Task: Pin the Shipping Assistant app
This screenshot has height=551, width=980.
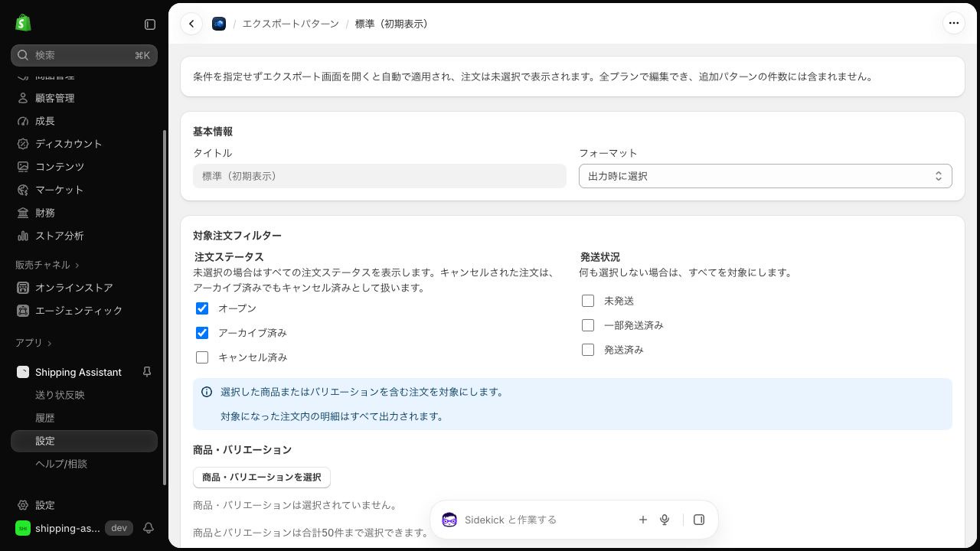Action: 147,372
